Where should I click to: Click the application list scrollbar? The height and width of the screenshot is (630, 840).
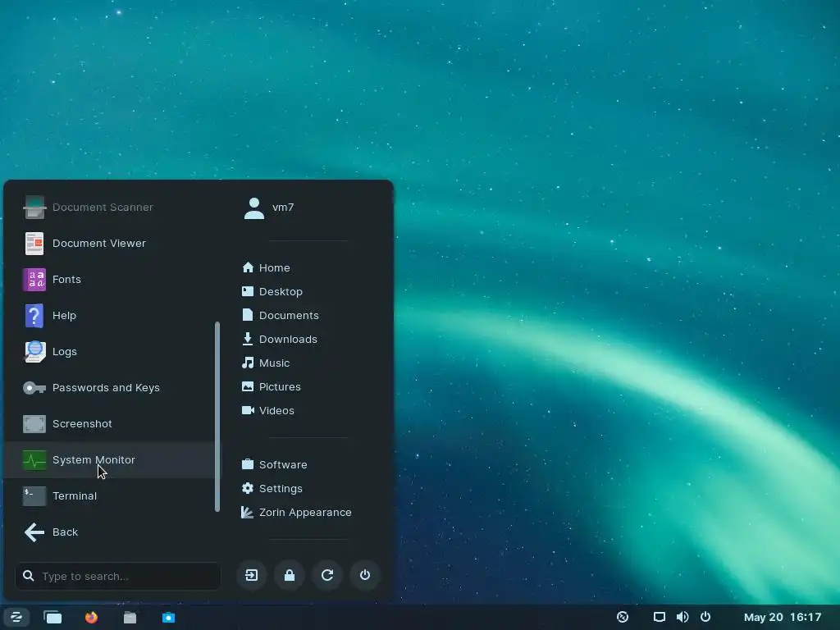tap(217, 417)
